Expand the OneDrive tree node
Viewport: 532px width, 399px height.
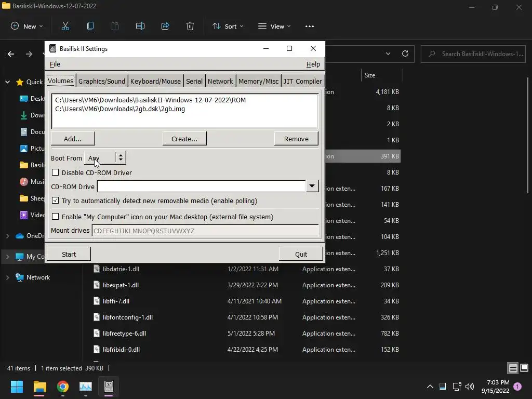tap(7, 236)
